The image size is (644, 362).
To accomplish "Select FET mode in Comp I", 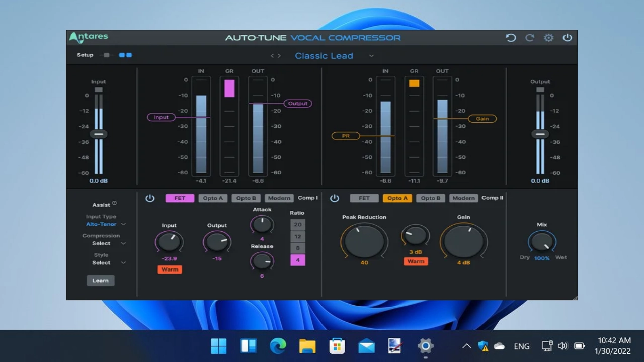I will 180,198.
